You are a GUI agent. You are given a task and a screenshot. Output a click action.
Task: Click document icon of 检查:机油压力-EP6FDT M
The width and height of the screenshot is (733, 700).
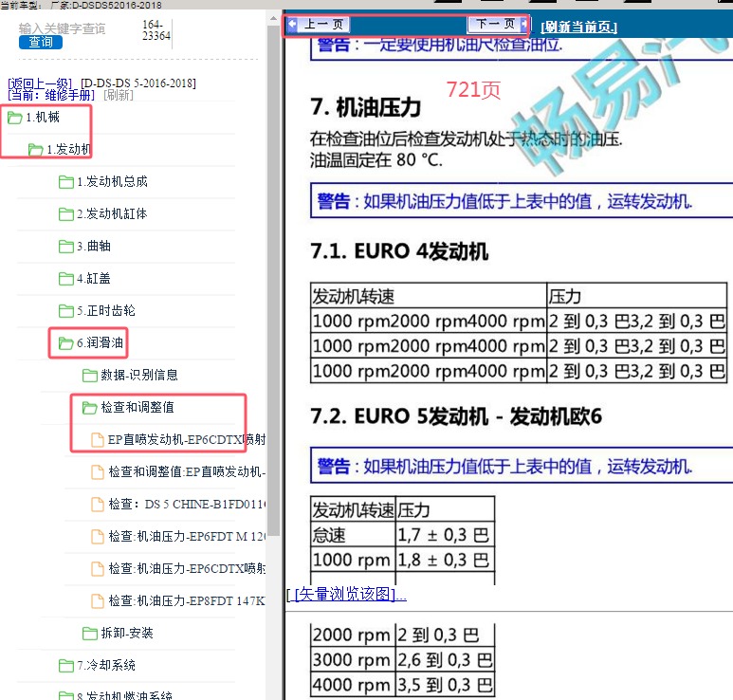click(x=98, y=537)
